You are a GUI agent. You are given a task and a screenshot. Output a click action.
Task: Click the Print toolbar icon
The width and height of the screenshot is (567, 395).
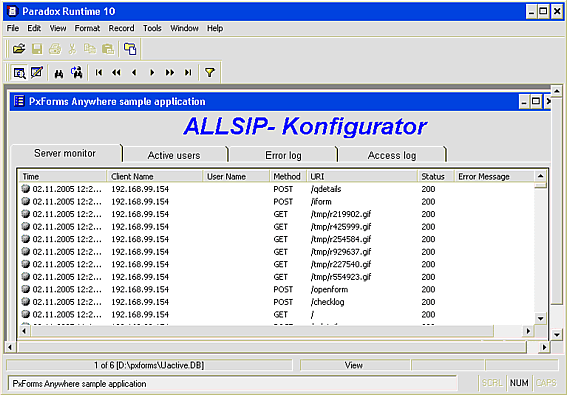55,48
